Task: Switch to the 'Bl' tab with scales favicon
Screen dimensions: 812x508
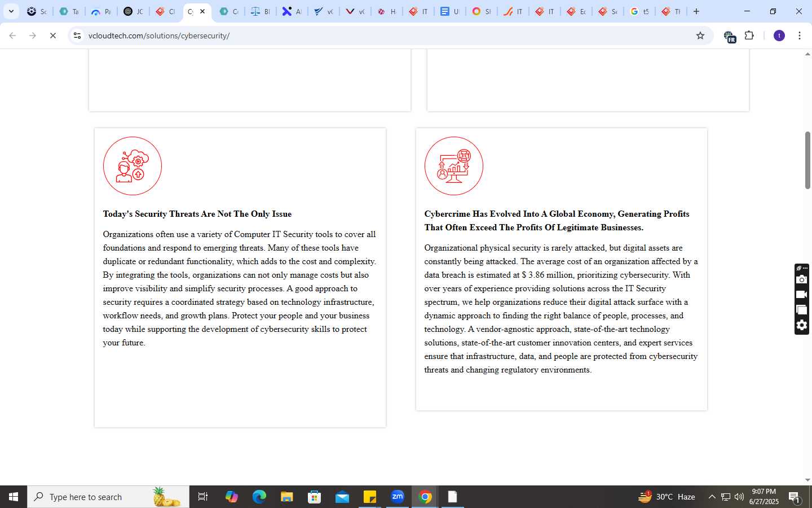Action: [x=261, y=11]
